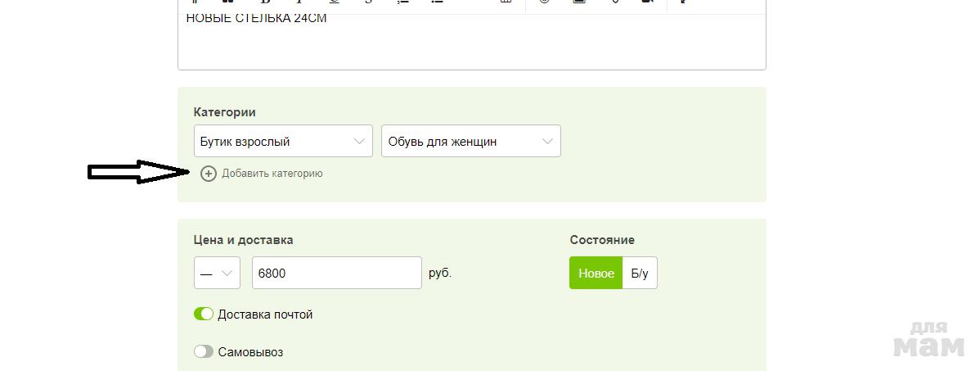
Task: Click the Добавить категорию link
Action: click(272, 174)
